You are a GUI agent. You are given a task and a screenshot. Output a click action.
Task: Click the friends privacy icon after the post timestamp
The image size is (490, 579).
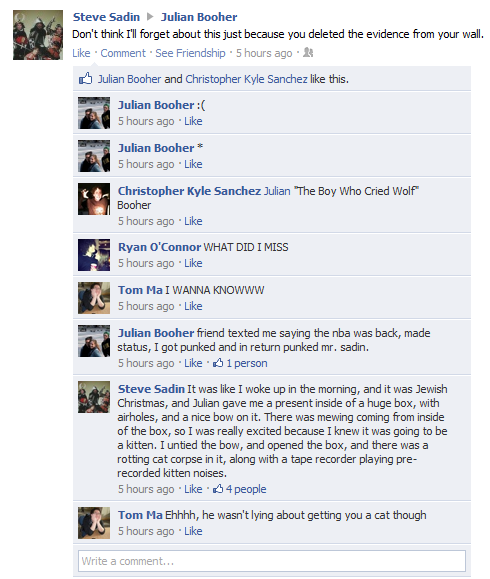point(308,53)
